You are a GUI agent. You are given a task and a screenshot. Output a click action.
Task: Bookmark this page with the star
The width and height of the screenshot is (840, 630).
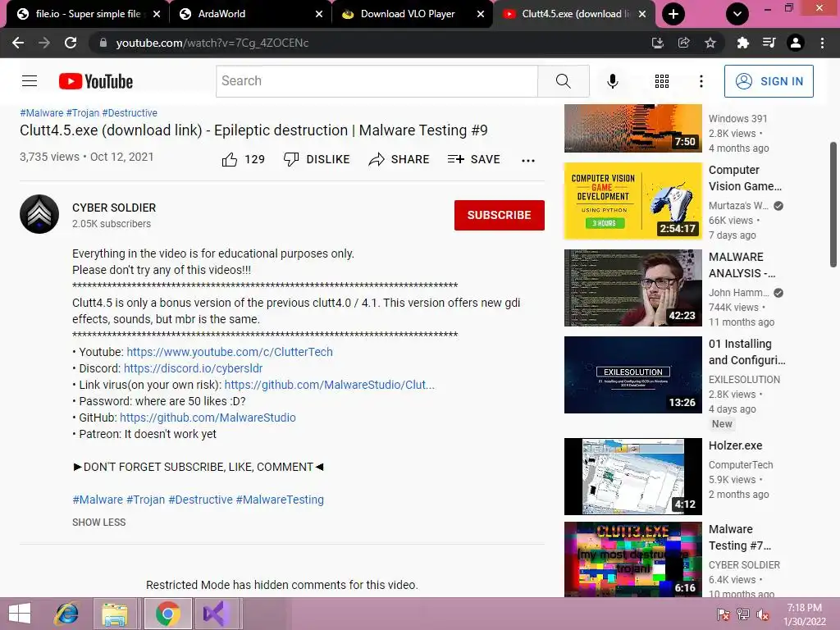(710, 43)
